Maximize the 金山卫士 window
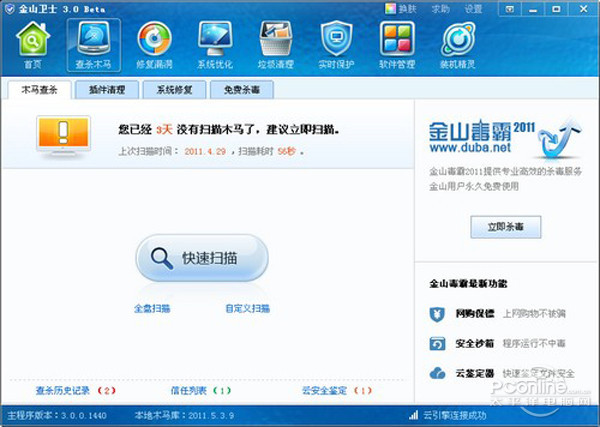 (556, 9)
